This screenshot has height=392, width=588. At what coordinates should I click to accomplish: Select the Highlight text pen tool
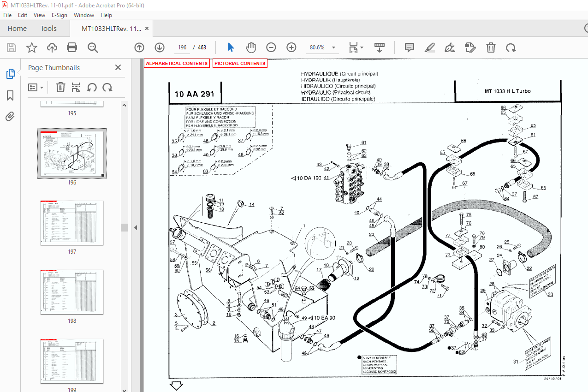pyautogui.click(x=429, y=48)
